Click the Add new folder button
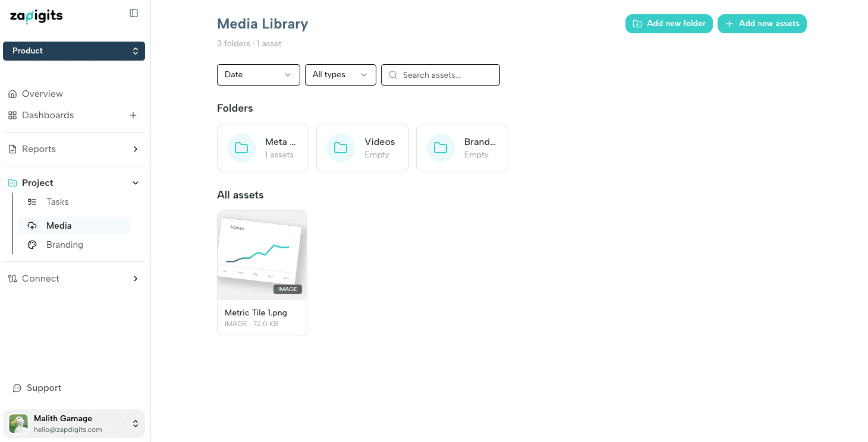This screenshot has height=442, width=868. [x=669, y=23]
